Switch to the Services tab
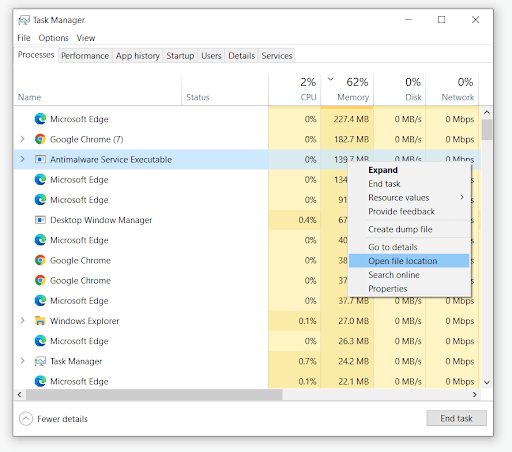Screen dimensions: 512x452 coord(277,56)
